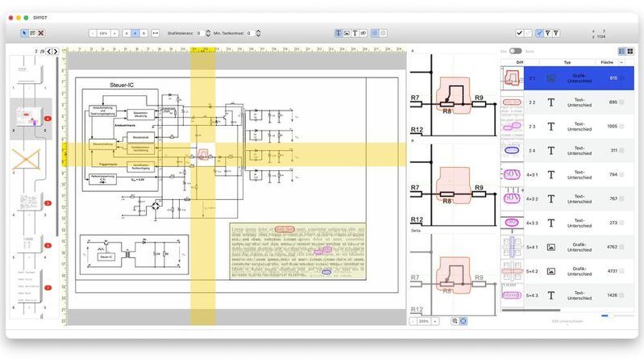Go to next page with right arrow
The height and width of the screenshot is (363, 644).
pyautogui.click(x=54, y=51)
